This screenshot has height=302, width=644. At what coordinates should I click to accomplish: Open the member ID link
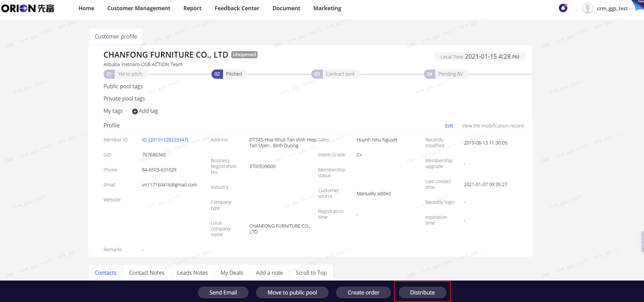(x=165, y=140)
